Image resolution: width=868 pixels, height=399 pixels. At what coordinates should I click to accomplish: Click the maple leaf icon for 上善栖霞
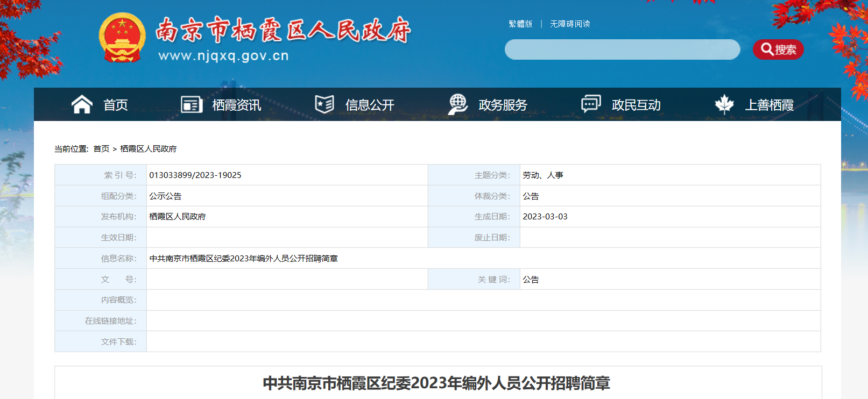[x=724, y=104]
